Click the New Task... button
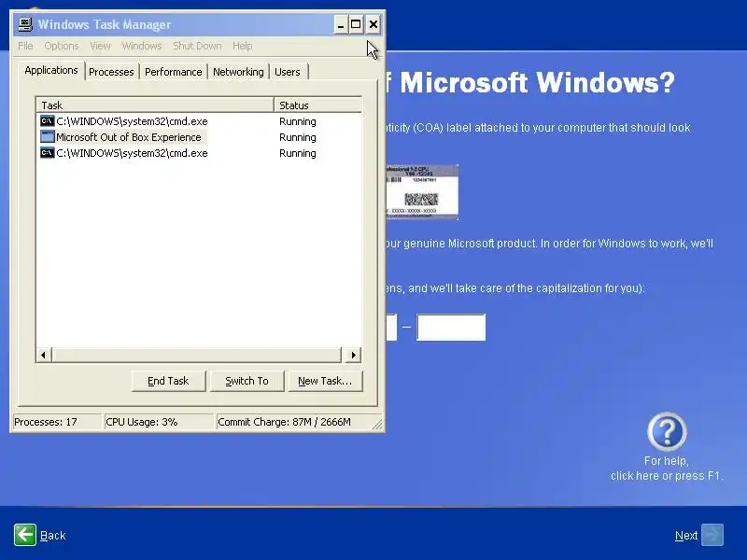The image size is (747, 560). (x=325, y=381)
